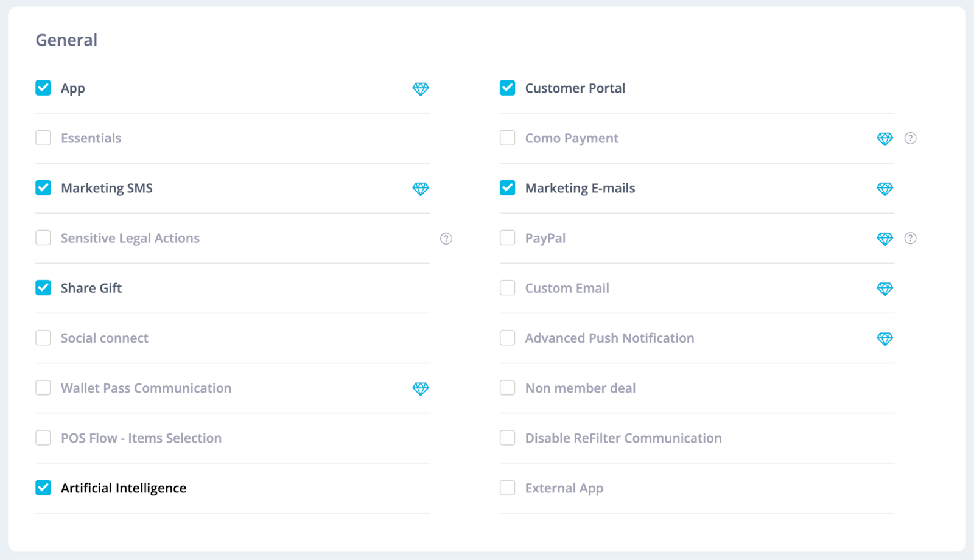Click the diamond icon for Advanced Push Notification
Screen dimensions: 974x560
pyautogui.click(x=885, y=338)
